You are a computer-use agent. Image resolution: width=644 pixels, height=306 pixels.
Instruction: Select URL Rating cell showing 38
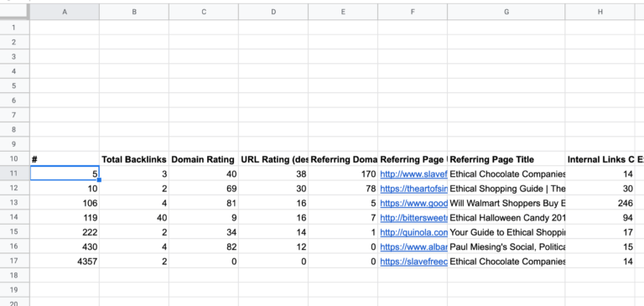(273, 174)
